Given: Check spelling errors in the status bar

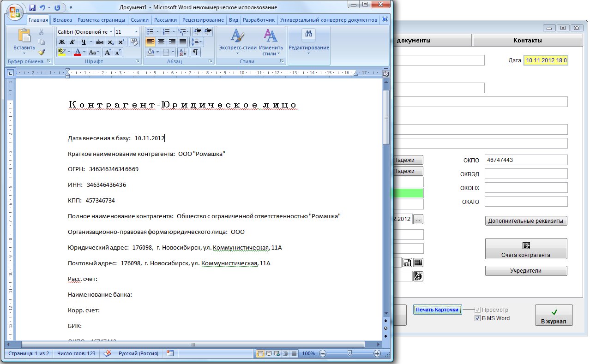Looking at the screenshot, I should (107, 353).
